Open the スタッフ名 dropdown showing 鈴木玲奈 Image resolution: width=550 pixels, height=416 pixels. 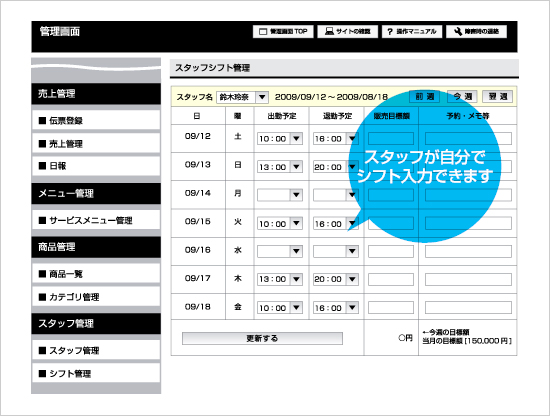(x=242, y=97)
